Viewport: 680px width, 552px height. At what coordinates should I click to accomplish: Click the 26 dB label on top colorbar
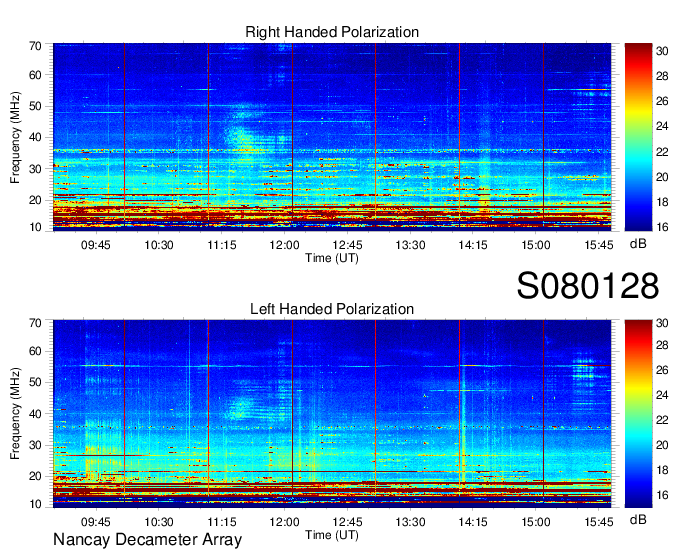click(662, 101)
